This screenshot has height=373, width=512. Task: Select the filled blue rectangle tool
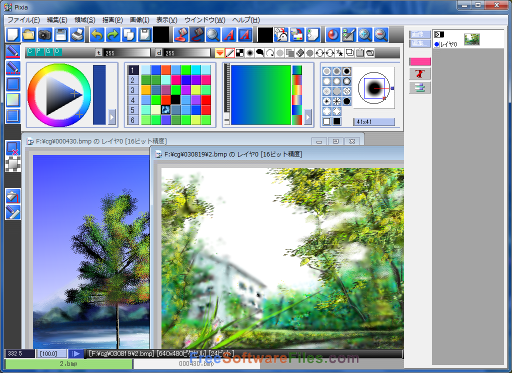(13, 84)
